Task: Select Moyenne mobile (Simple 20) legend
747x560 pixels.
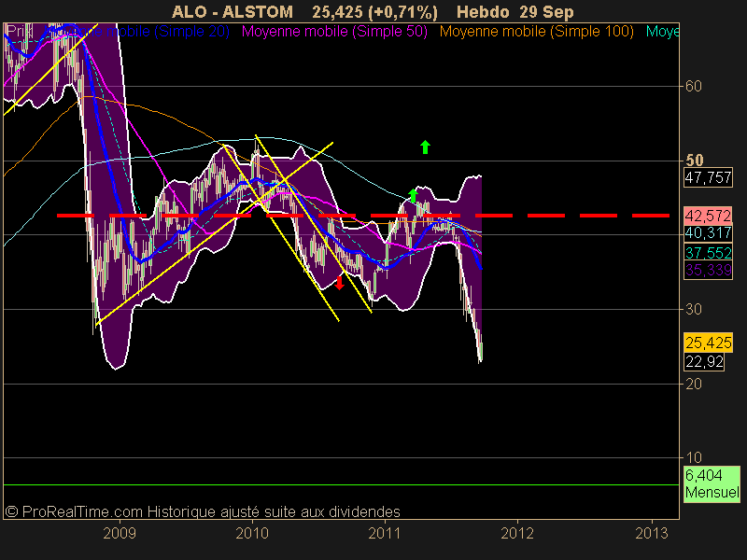Action: tap(137, 32)
